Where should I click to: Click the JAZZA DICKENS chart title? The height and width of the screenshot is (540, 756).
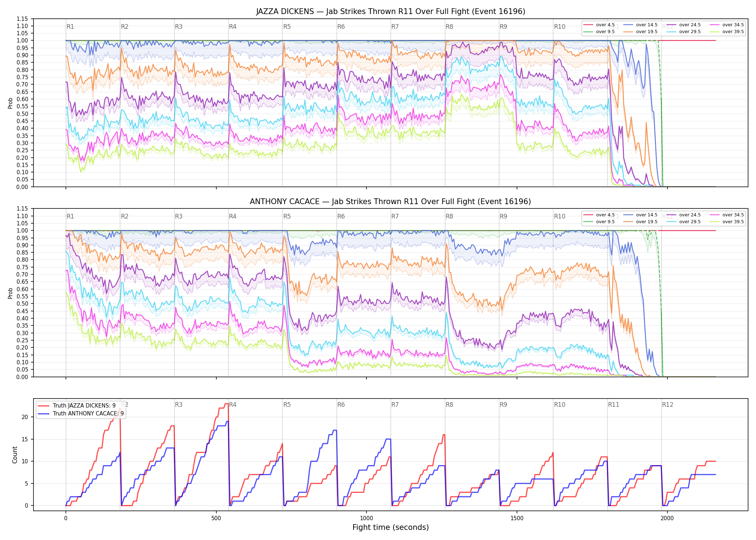pos(391,12)
